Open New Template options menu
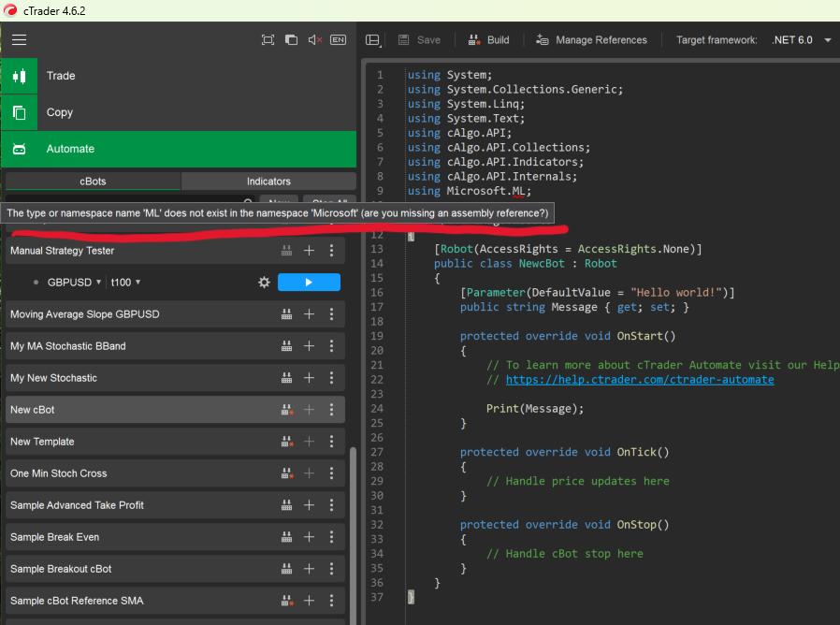 tap(332, 442)
